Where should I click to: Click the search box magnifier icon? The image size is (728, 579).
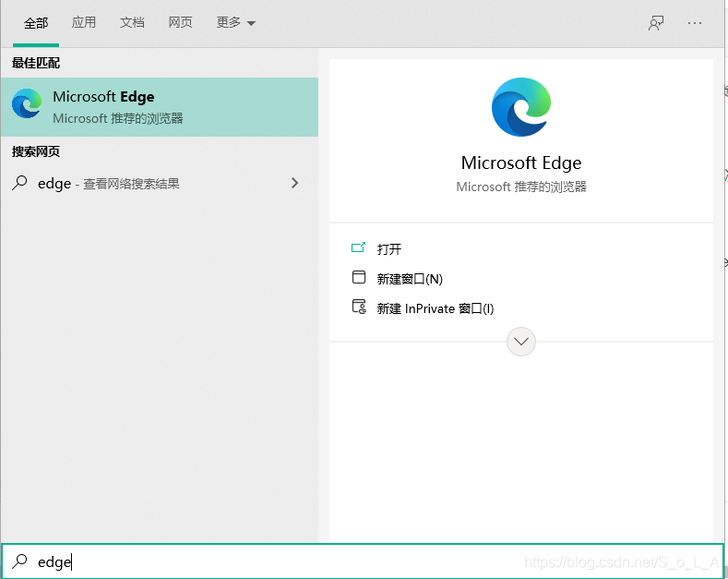(x=19, y=561)
